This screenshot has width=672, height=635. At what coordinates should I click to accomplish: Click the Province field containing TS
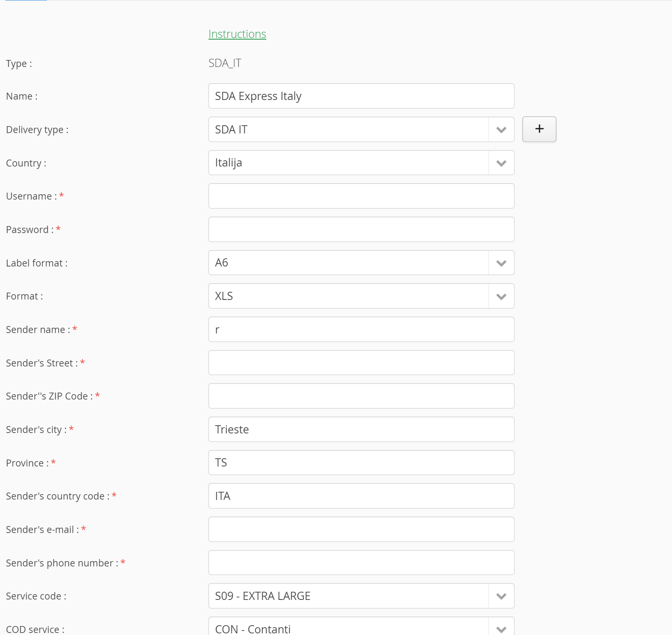tap(361, 463)
